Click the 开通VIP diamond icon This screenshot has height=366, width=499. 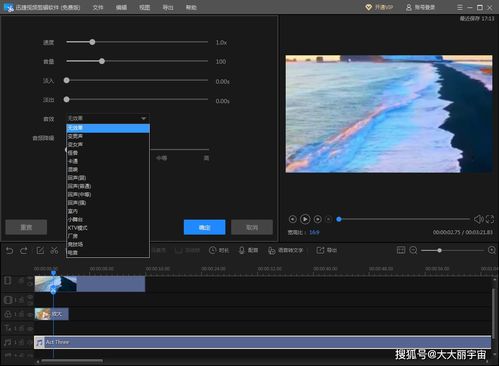click(368, 7)
